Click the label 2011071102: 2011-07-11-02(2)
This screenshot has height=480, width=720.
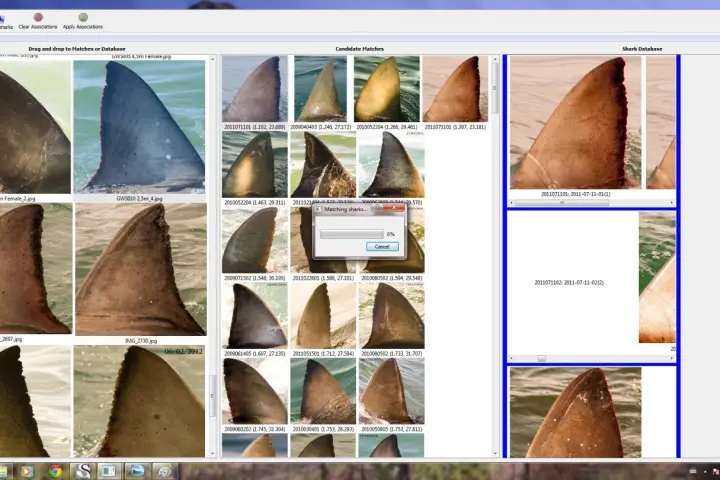(x=569, y=282)
